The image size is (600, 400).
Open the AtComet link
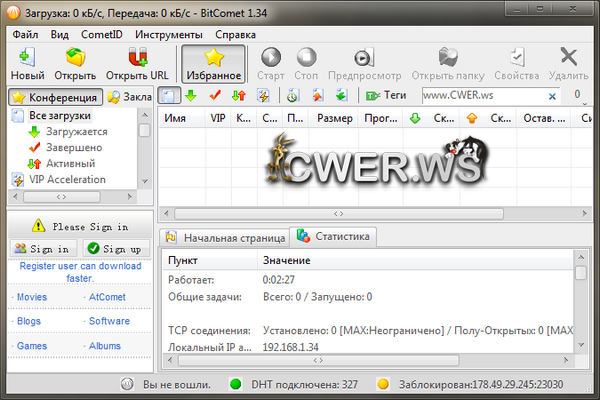(x=107, y=297)
